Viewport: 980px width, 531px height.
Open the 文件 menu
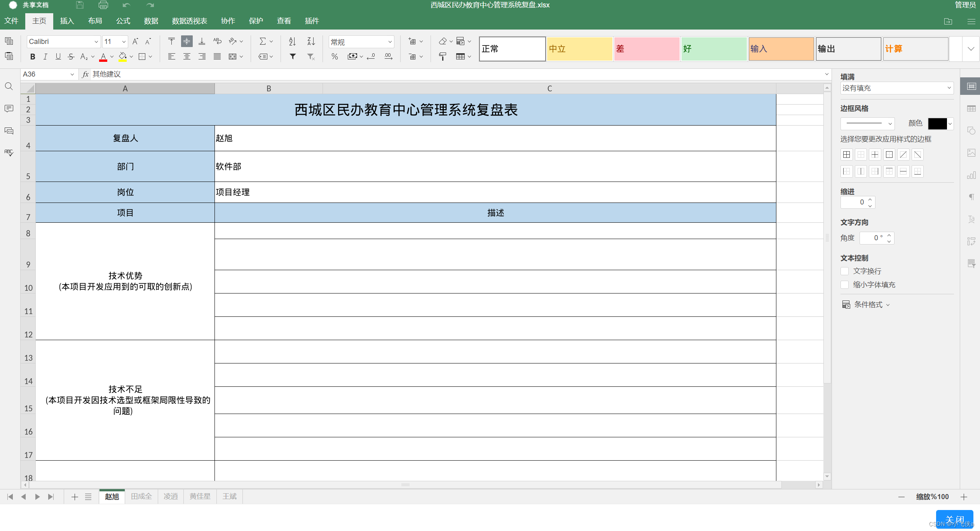[x=11, y=21]
